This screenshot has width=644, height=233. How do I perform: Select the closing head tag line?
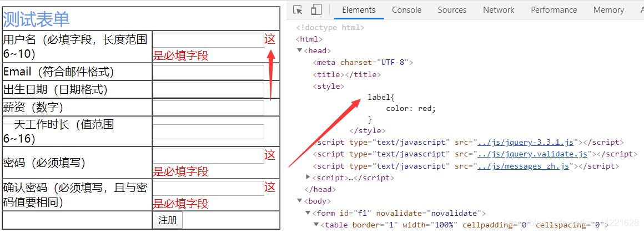pos(320,190)
